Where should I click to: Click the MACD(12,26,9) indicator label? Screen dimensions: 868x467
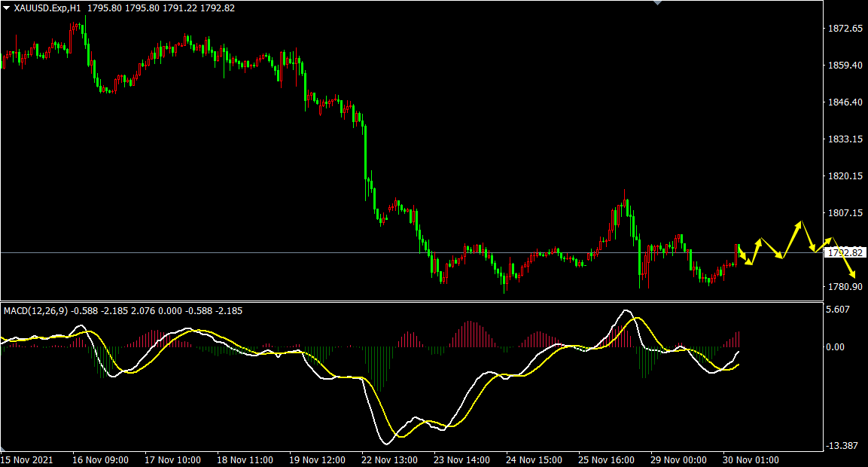pyautogui.click(x=35, y=310)
